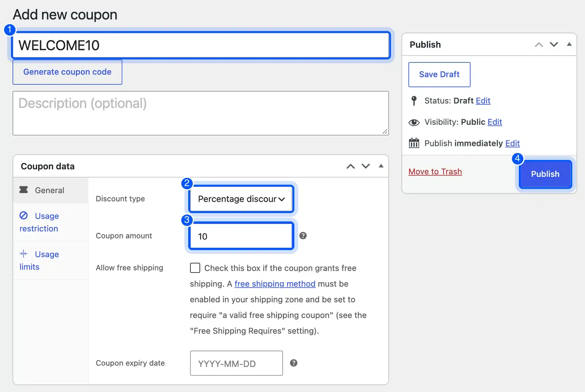Open the Usage limits tab
The width and height of the screenshot is (585, 392).
(x=51, y=260)
